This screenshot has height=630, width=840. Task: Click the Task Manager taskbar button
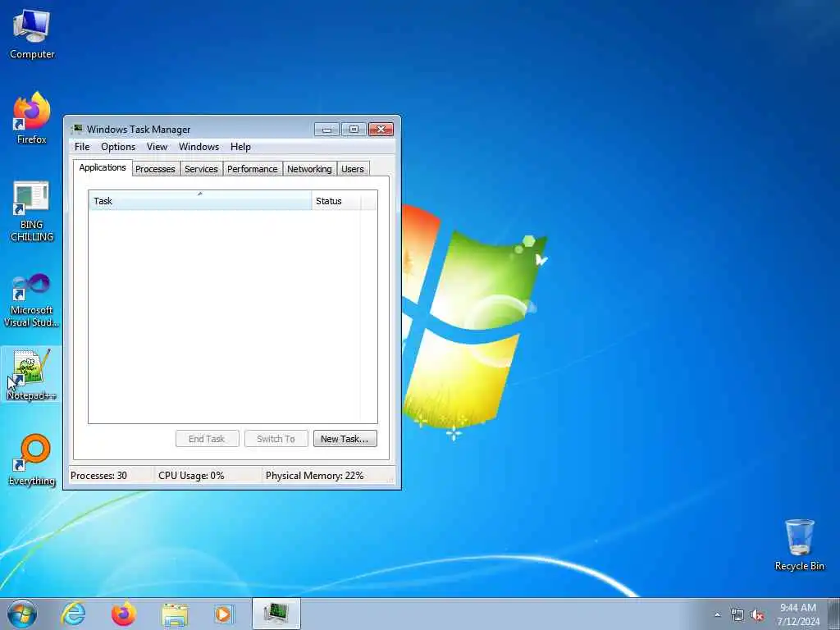(x=276, y=614)
